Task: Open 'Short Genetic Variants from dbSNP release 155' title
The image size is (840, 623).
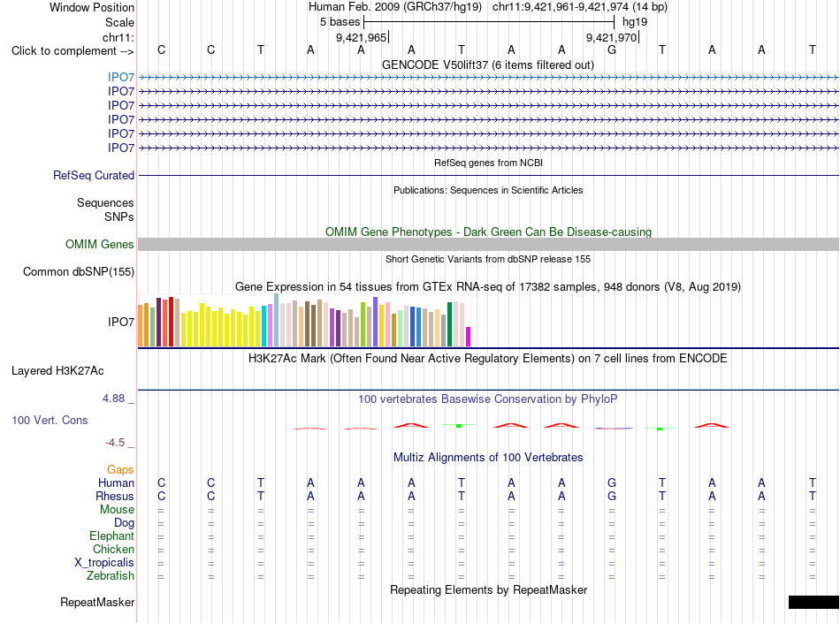Action: coord(488,259)
